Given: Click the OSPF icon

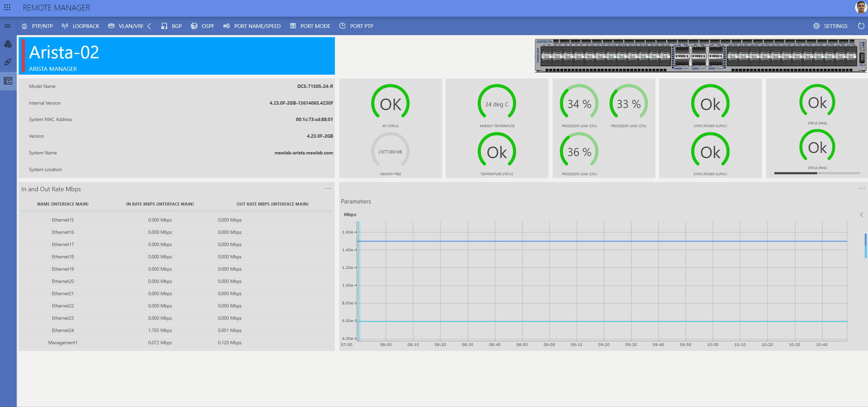Looking at the screenshot, I should [194, 26].
